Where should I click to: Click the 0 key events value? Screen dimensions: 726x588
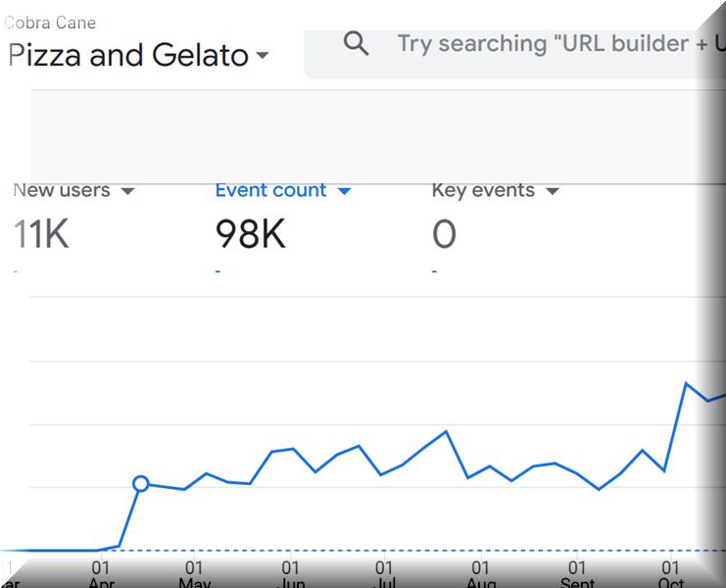[444, 235]
